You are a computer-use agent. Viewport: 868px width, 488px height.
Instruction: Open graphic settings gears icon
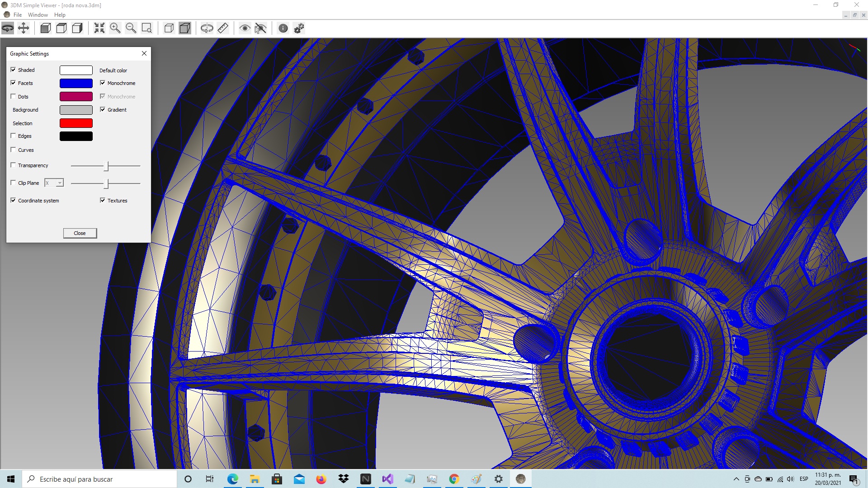coord(299,28)
